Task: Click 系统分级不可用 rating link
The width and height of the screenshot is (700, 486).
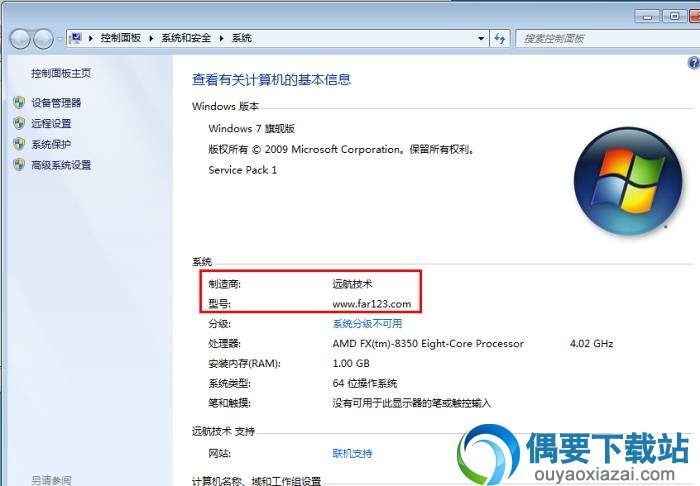Action: coord(367,324)
